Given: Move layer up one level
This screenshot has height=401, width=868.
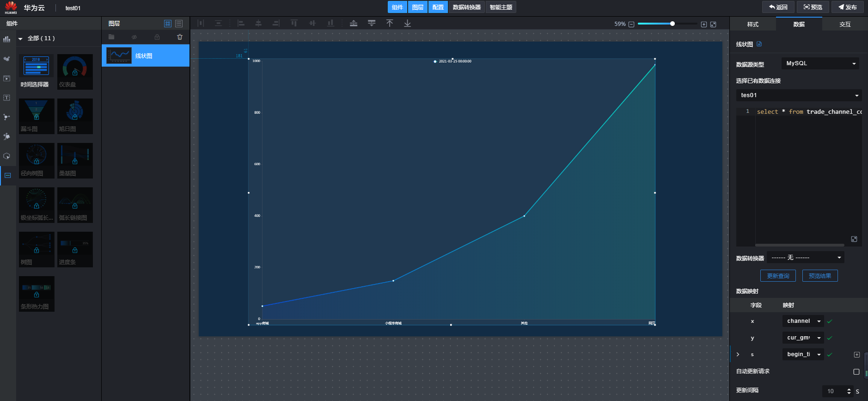Looking at the screenshot, I should pyautogui.click(x=354, y=23).
